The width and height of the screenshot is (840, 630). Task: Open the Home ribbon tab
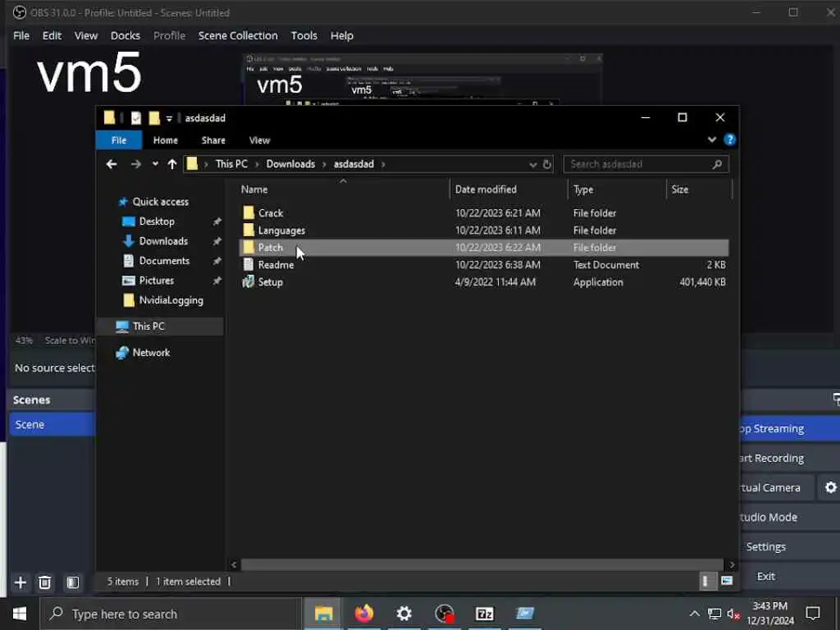point(166,140)
